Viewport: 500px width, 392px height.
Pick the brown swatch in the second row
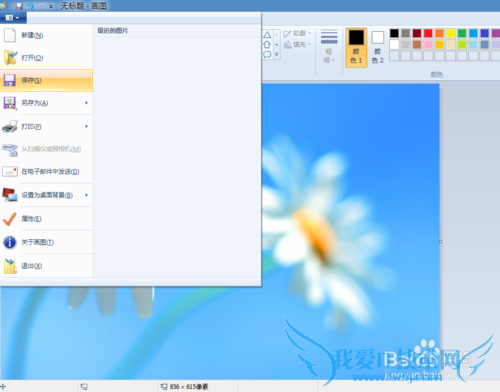click(x=417, y=44)
